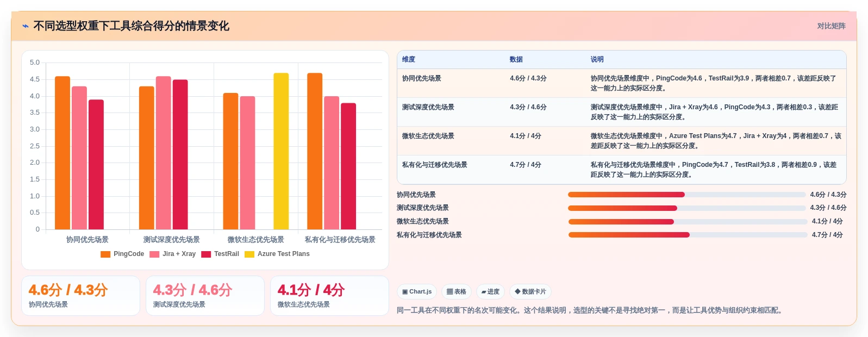Viewport: 868px width, 337px height.
Task: Click the 测试深度优先场景 x-axis label on chart
Action: tap(172, 240)
